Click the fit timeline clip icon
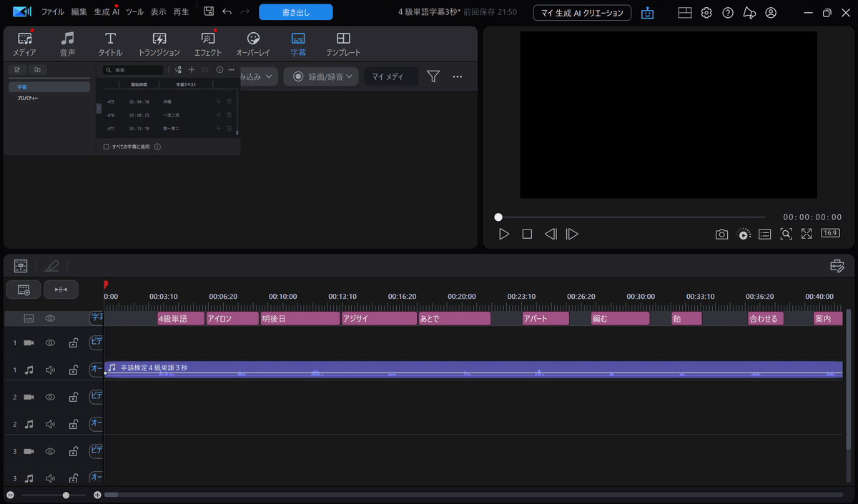 point(61,290)
